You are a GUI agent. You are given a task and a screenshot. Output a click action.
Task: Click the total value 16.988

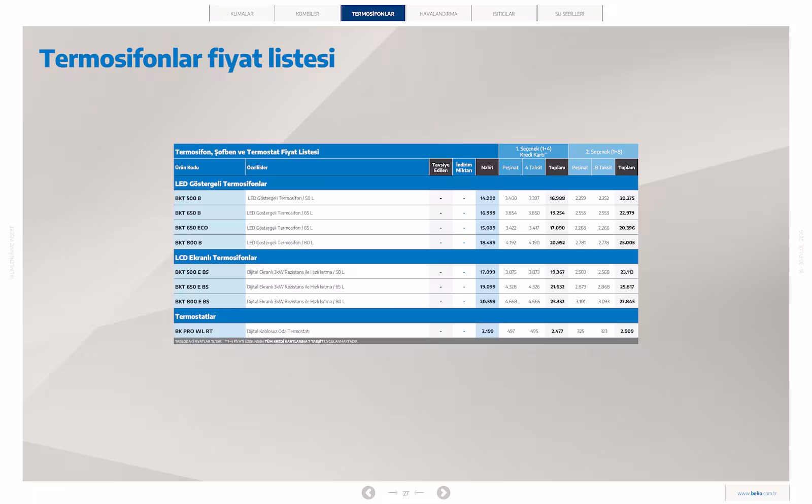[x=557, y=198]
